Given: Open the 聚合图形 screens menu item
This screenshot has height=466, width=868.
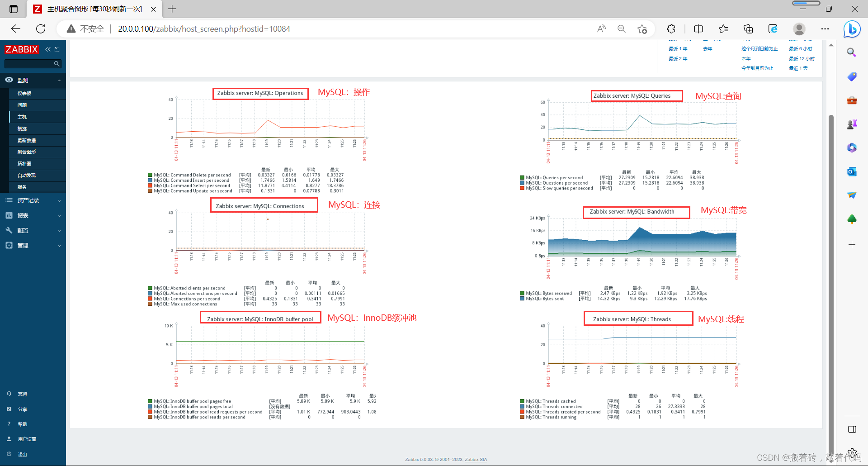Looking at the screenshot, I should 27,152.
